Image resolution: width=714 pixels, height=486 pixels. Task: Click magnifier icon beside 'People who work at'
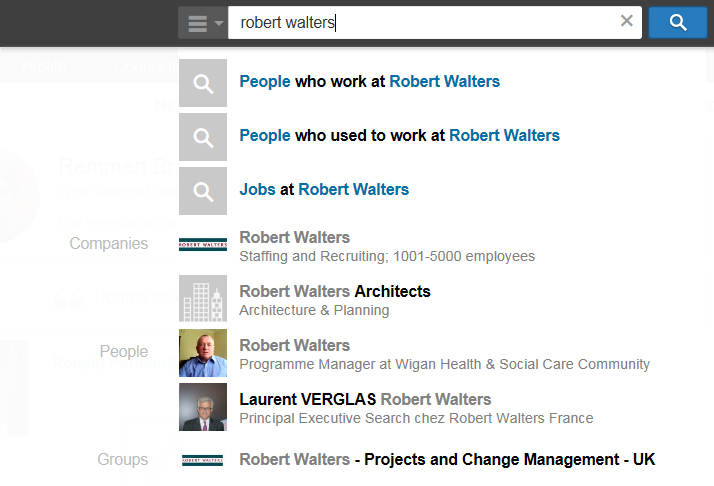203,83
